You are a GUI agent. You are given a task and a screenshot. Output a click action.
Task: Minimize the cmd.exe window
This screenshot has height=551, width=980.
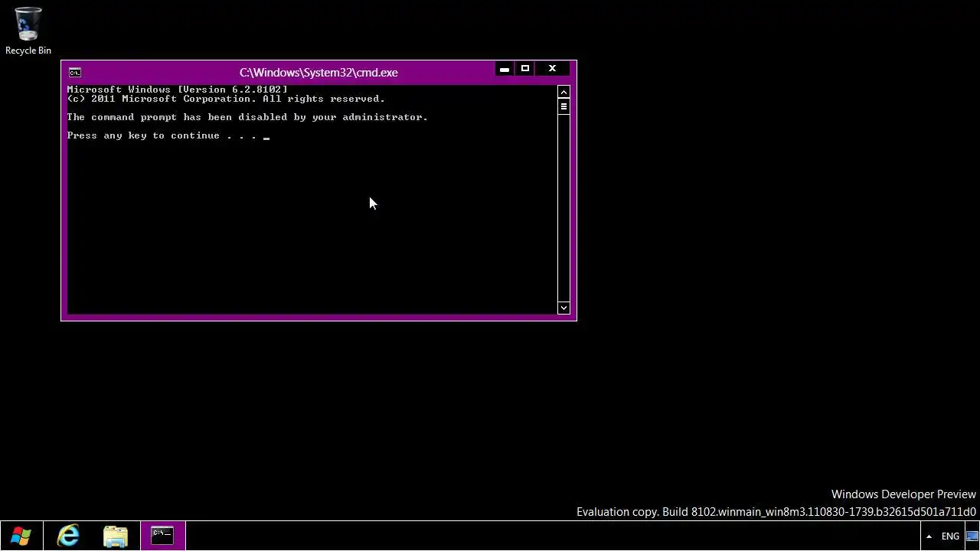tap(504, 69)
